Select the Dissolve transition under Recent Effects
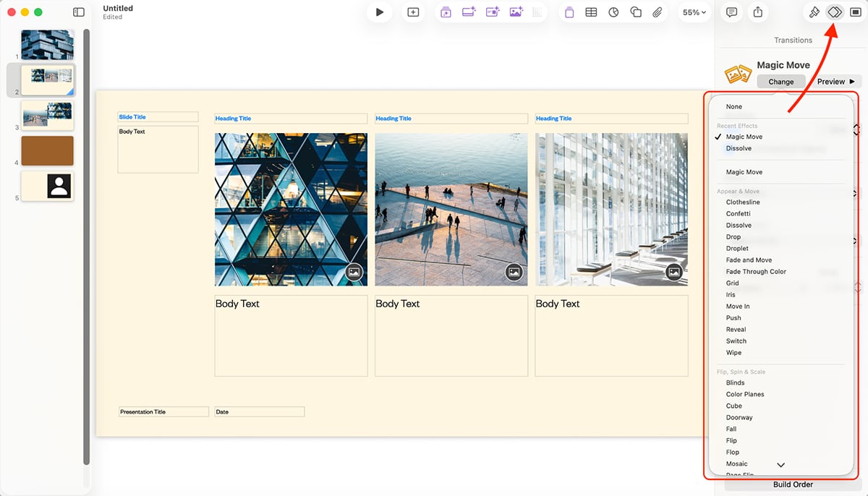The image size is (868, 496). [739, 147]
